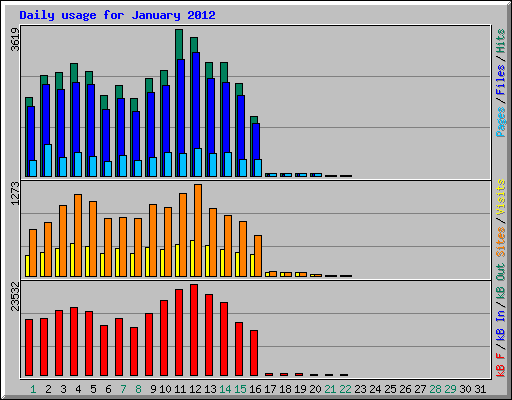This screenshot has width=512, height=400.
Task: Click the '3619' axis maximum value
Action: (15, 40)
